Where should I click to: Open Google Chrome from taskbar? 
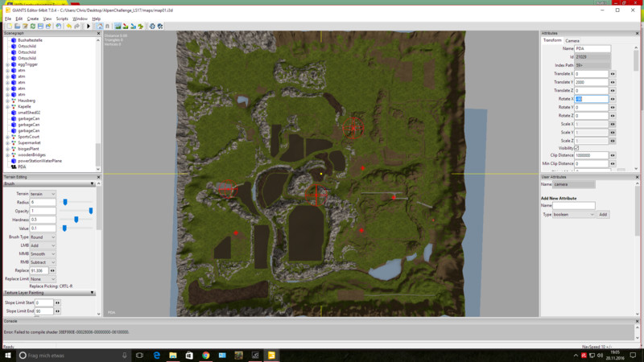point(206,356)
